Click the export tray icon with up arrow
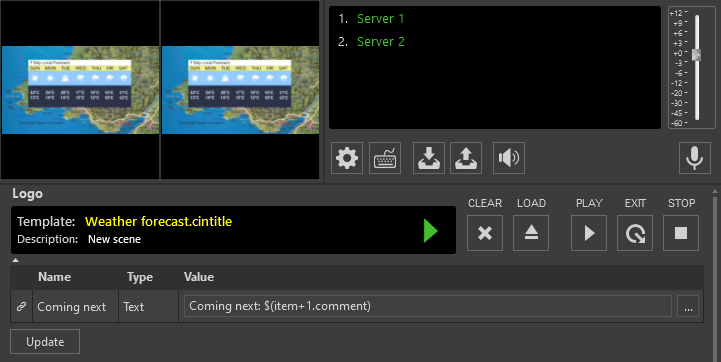The height and width of the screenshot is (362, 721). [466, 158]
